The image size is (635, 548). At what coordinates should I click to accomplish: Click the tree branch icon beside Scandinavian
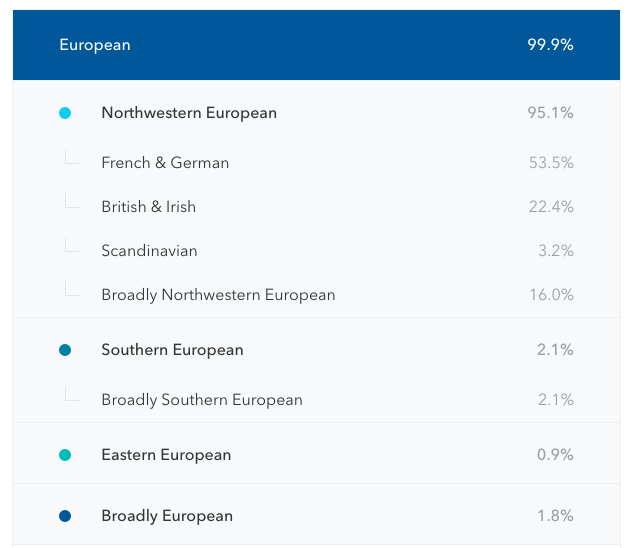tap(71, 246)
